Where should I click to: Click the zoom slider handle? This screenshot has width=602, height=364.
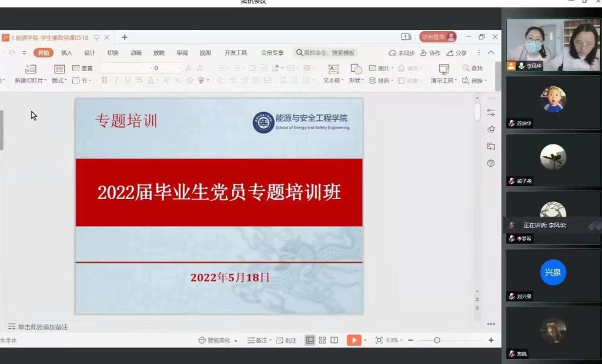tap(437, 340)
